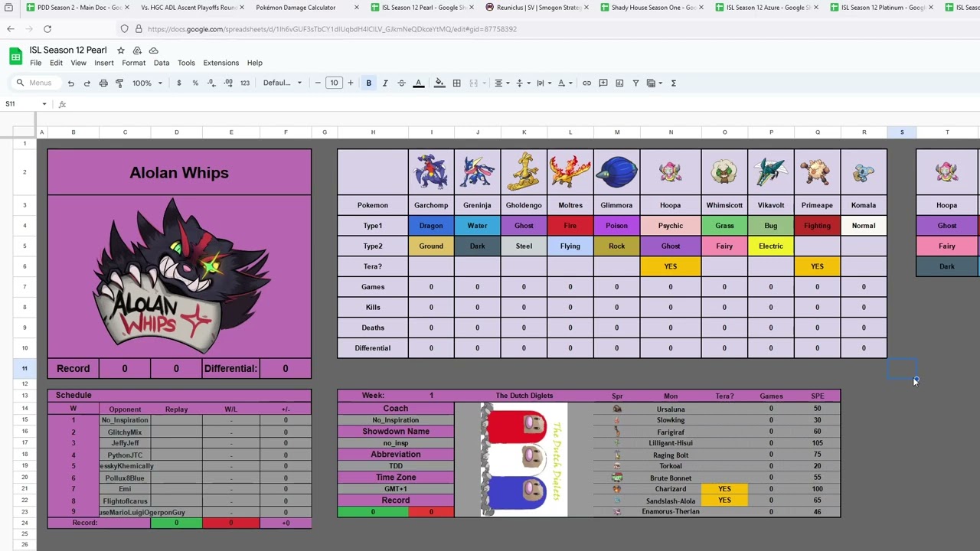Click the Alolan Whips team logo

tap(181, 276)
